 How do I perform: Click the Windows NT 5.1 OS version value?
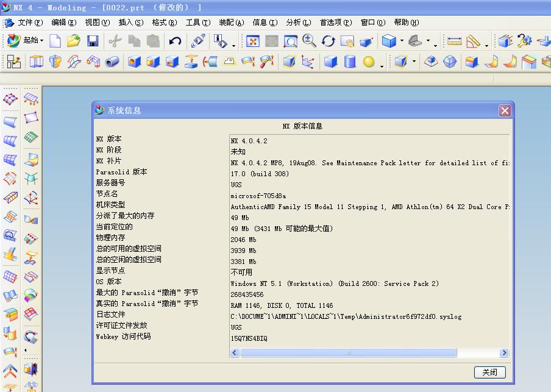click(x=335, y=283)
